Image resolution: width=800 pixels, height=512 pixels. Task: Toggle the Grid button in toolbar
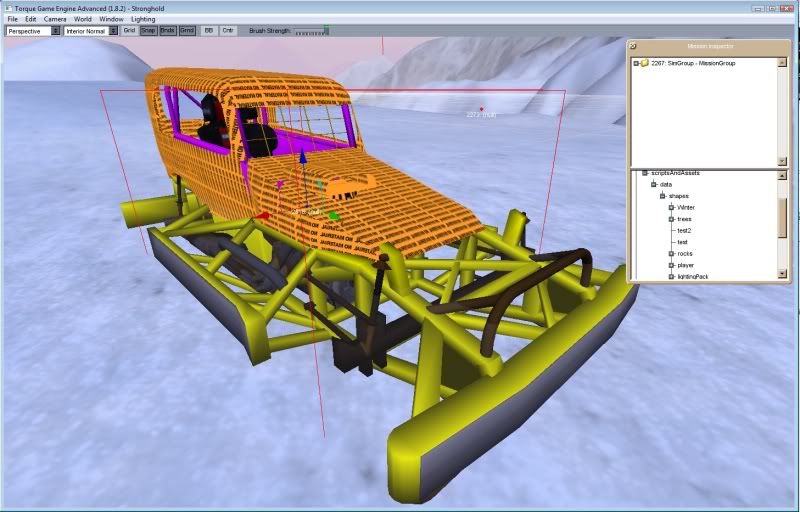click(x=129, y=31)
